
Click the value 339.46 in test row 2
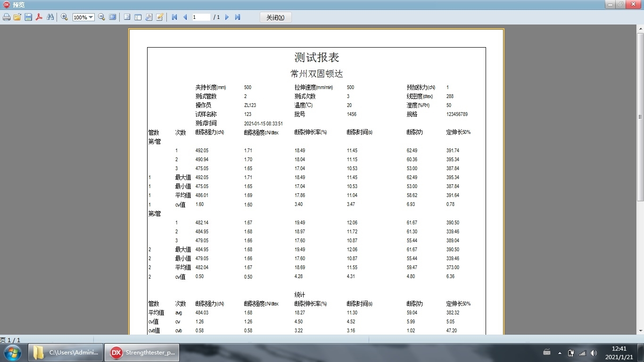tap(453, 231)
